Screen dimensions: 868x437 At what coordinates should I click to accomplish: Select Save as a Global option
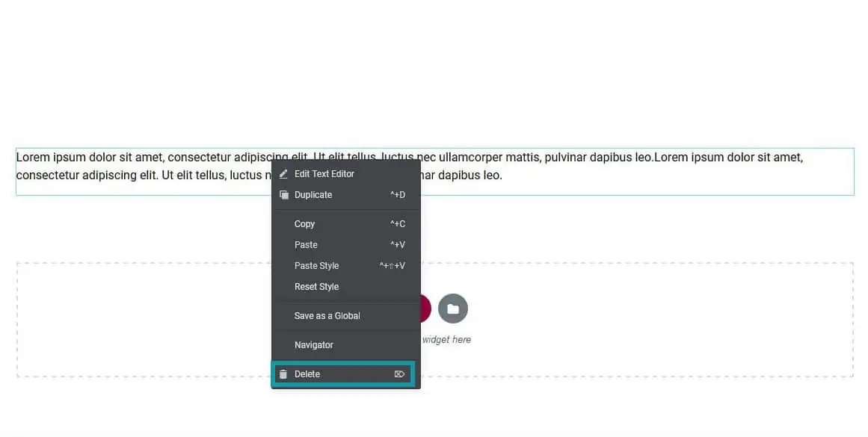coord(327,316)
